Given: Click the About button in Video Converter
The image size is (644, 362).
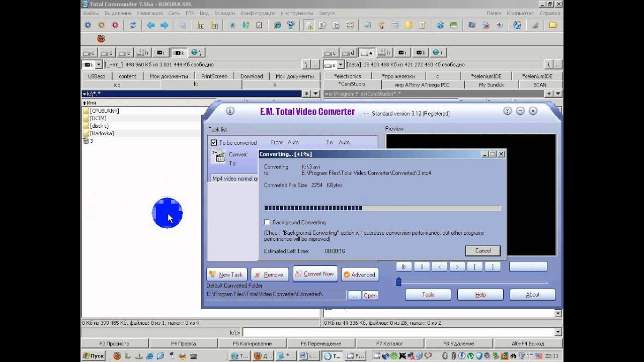Looking at the screenshot, I should [533, 295].
